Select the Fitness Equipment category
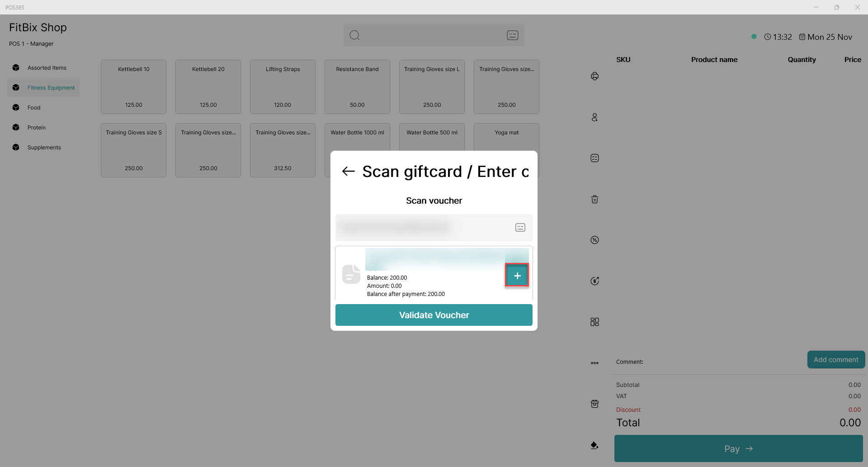This screenshot has height=467, width=868. [x=43, y=88]
